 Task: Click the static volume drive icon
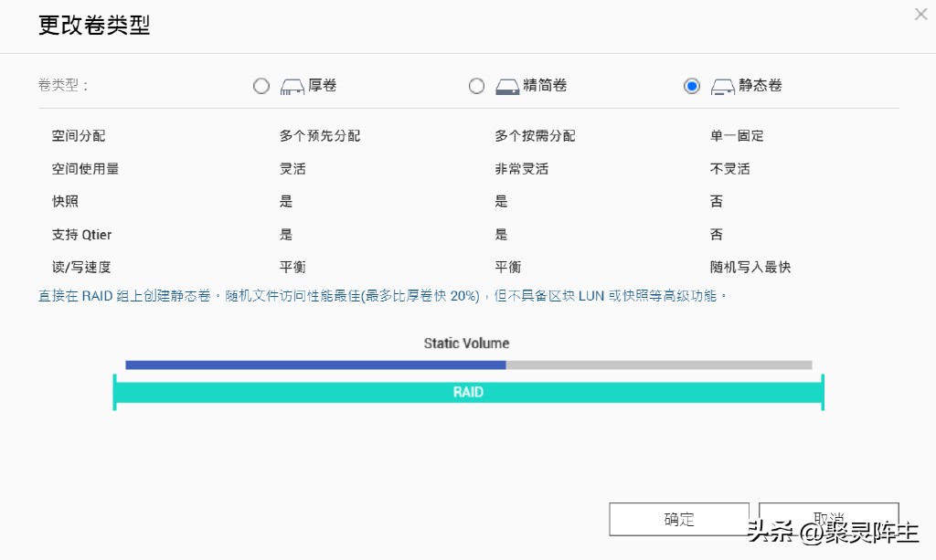[x=722, y=85]
